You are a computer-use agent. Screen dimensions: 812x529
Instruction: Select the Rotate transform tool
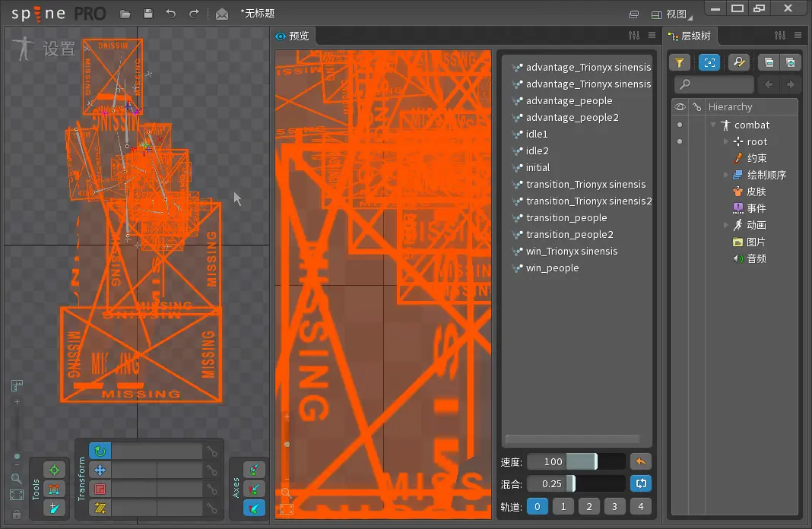[100, 451]
